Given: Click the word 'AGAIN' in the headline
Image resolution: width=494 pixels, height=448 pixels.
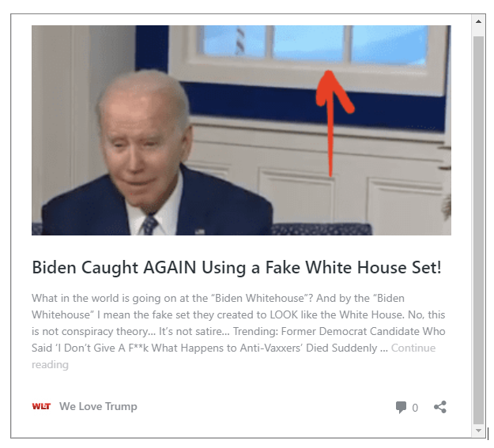Looking at the screenshot, I should pyautogui.click(x=170, y=267).
